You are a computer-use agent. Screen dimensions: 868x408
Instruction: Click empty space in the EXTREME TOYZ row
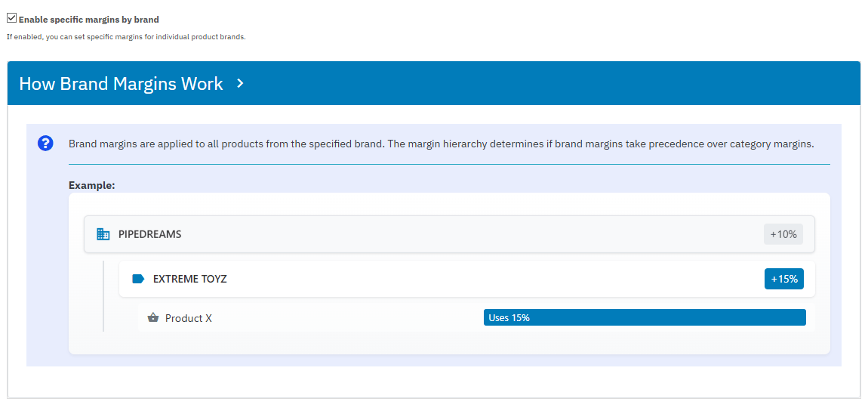[491, 279]
